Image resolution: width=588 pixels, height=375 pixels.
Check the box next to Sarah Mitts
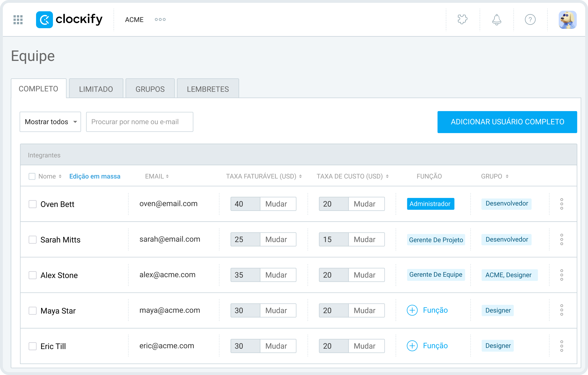33,240
